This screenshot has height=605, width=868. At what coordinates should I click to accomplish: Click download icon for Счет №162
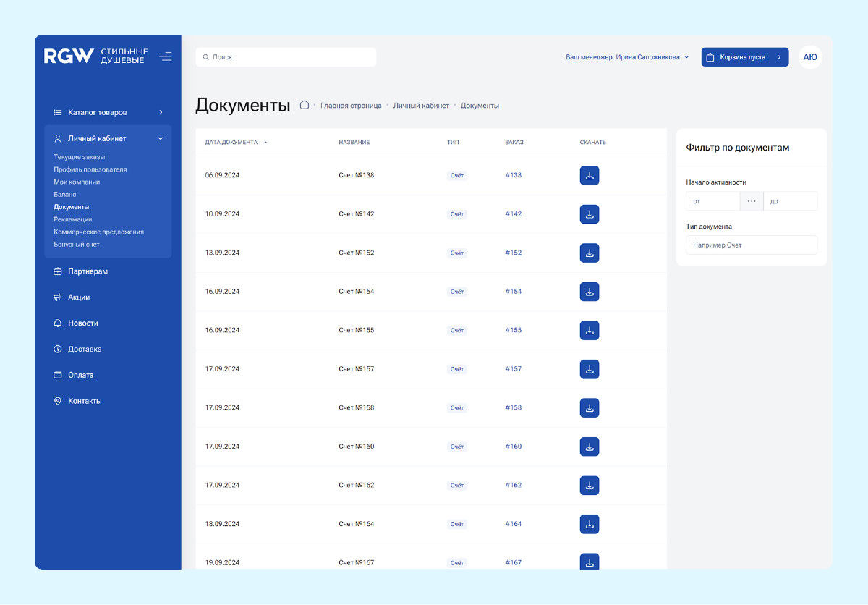pos(589,486)
